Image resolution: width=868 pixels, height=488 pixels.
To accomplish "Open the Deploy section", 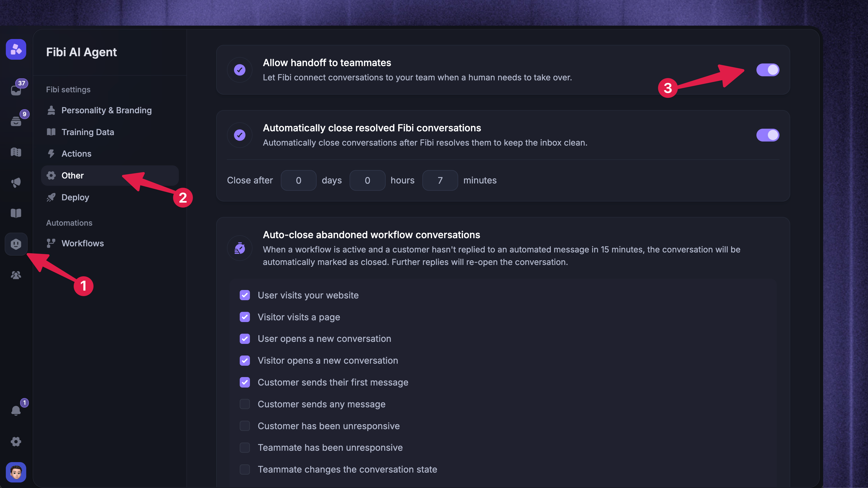I will [x=110, y=197].
